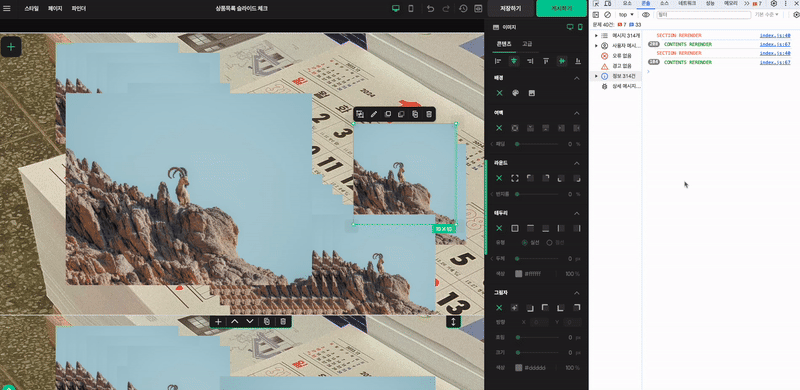Switch to the 고급 tab

pos(527,44)
